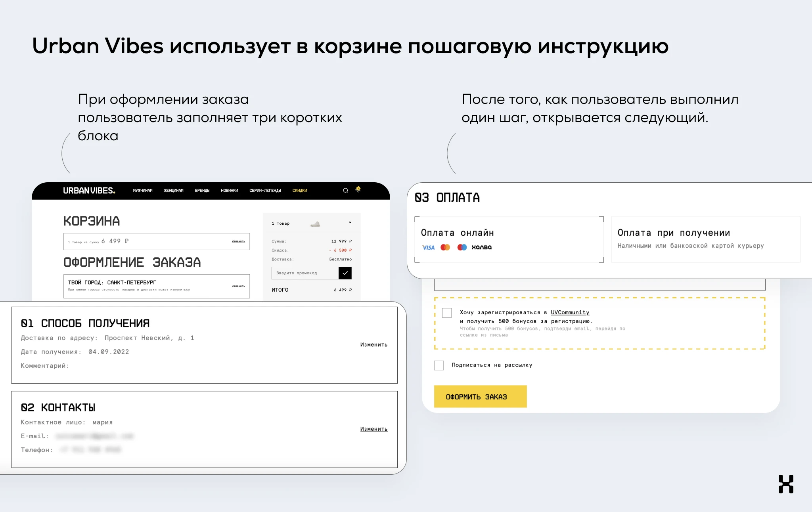812x512 pixels.
Task: Click the '12 999 ₽' sum value
Action: point(342,241)
